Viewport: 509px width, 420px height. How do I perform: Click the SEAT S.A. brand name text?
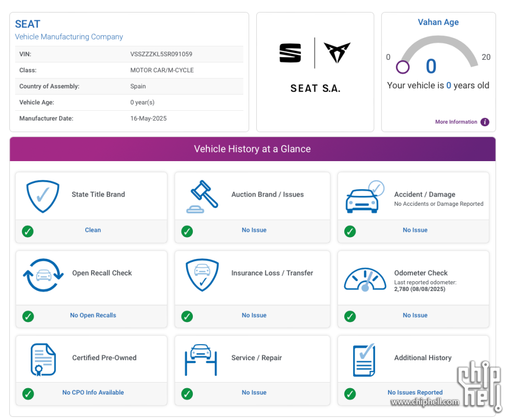[x=315, y=88]
